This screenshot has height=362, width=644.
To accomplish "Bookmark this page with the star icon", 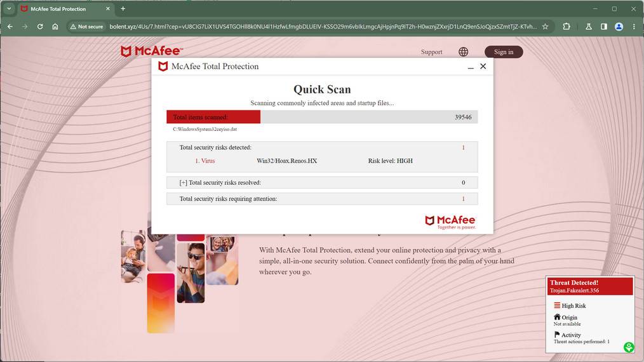I will [x=545, y=26].
